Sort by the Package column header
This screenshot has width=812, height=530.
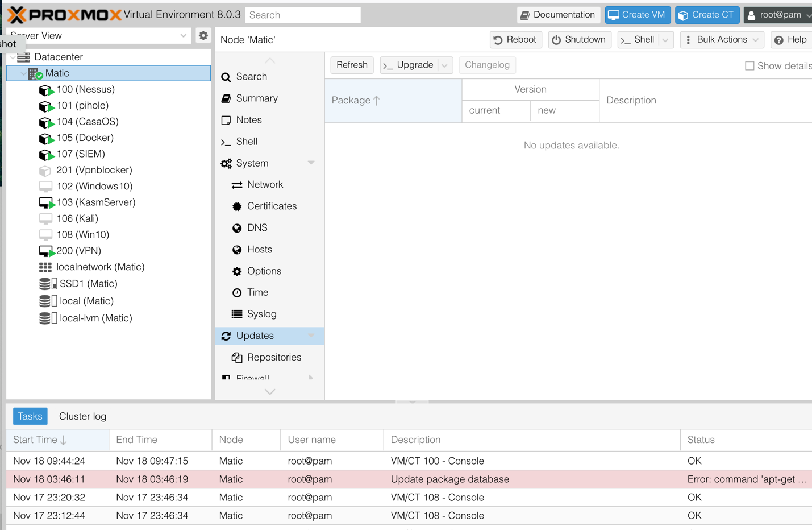[393, 101]
